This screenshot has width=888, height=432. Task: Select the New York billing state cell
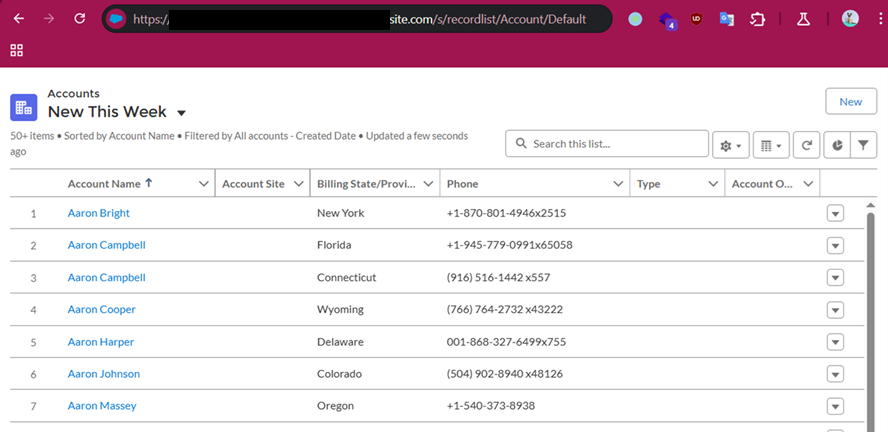pos(341,213)
